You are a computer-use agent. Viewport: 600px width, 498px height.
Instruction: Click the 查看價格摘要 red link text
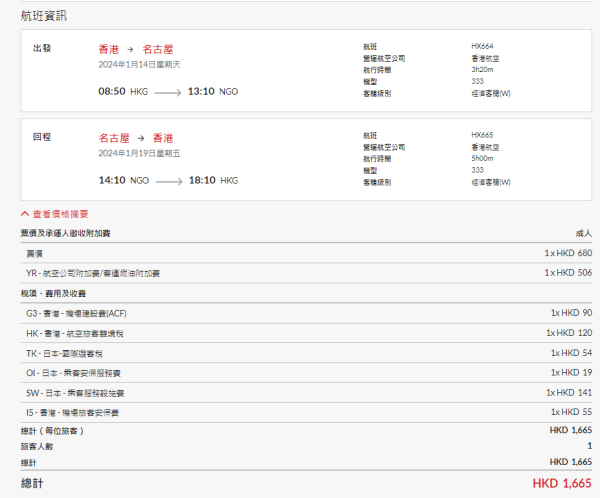60,214
